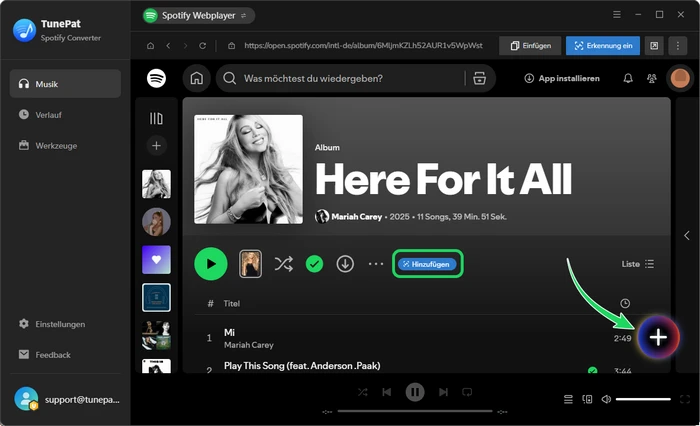The height and width of the screenshot is (426, 700).
Task: Open the Spotify browse icon
Action: (479, 78)
